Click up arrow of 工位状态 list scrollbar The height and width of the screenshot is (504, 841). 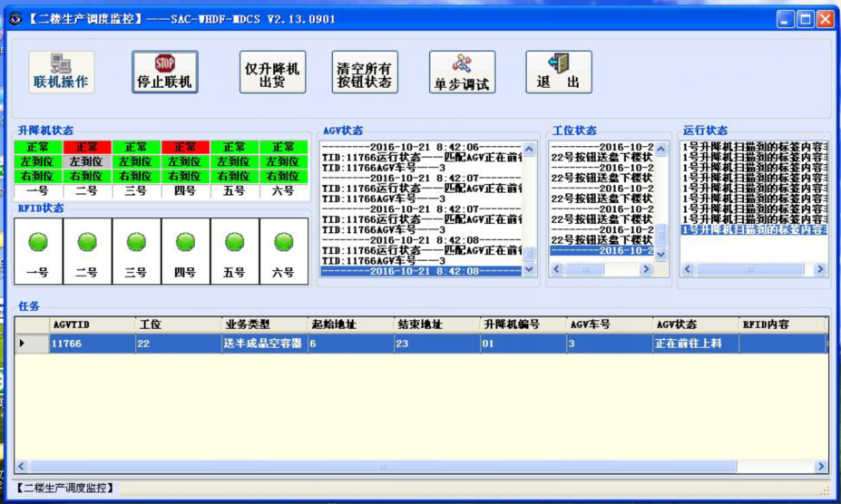coord(661,149)
